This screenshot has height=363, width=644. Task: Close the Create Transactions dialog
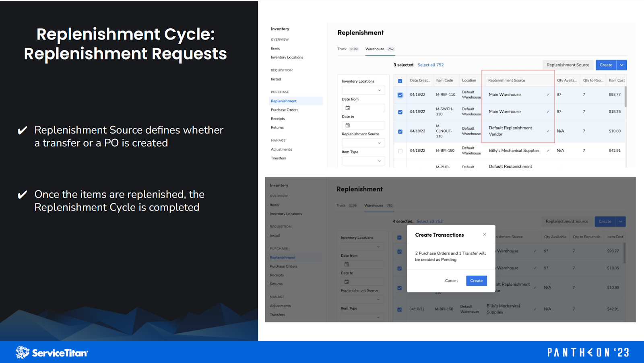(x=485, y=234)
